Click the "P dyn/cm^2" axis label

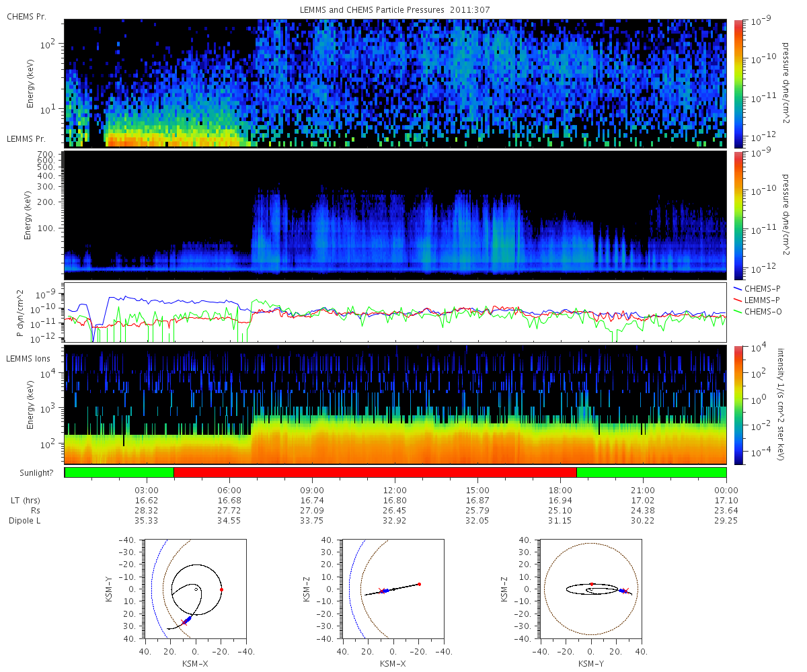(x=20, y=312)
